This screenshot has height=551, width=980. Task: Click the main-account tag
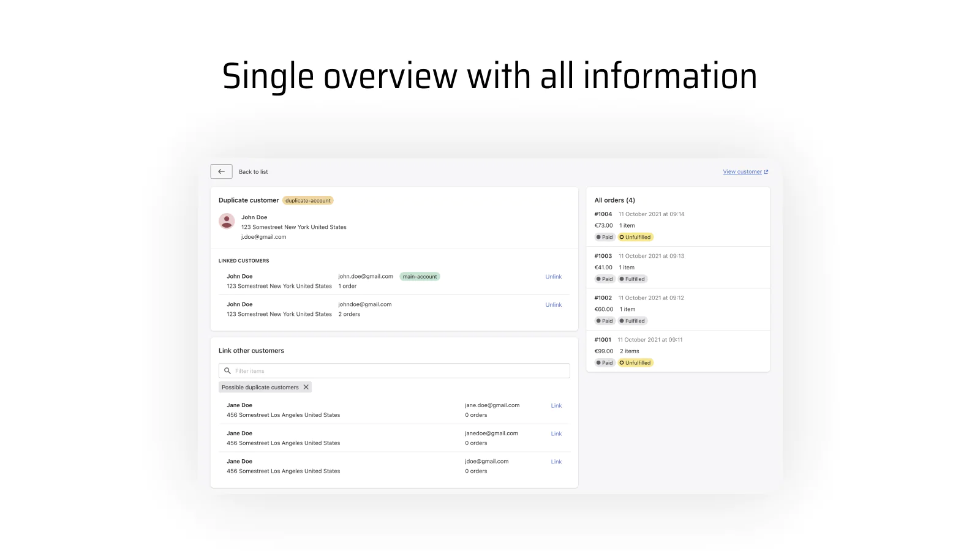click(x=420, y=276)
